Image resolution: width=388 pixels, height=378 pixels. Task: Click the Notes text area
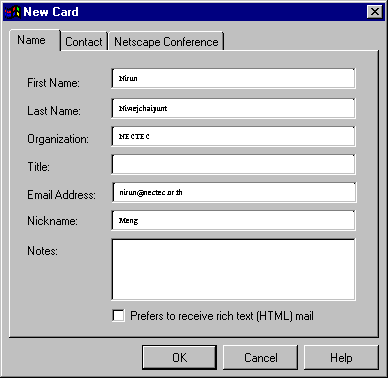(x=233, y=269)
